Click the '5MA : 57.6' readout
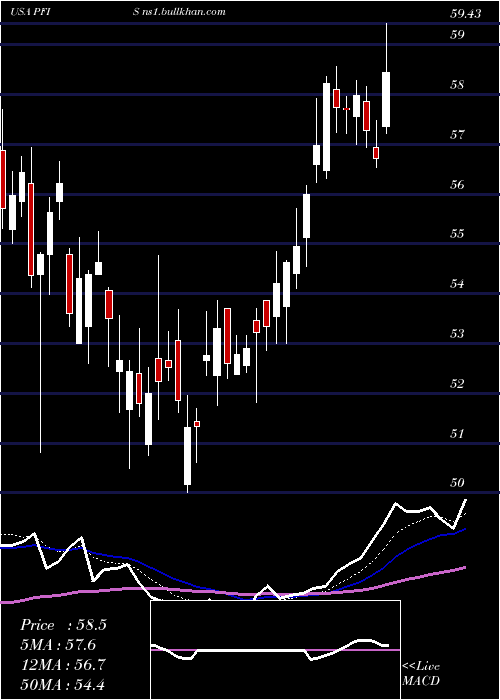500x700 pixels. point(59,645)
